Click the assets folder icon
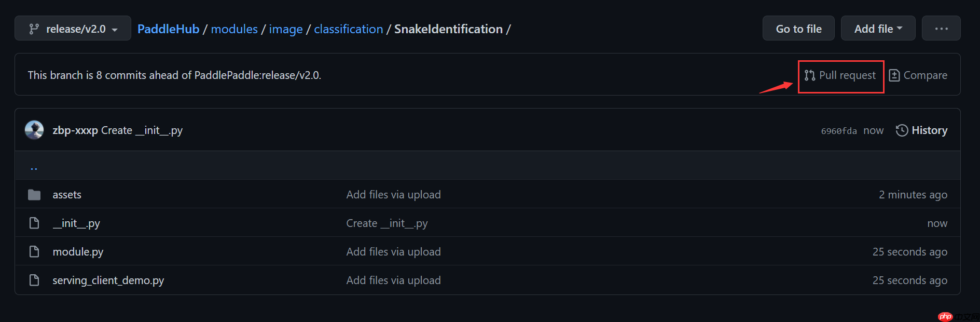This screenshot has height=322, width=980. (x=34, y=195)
